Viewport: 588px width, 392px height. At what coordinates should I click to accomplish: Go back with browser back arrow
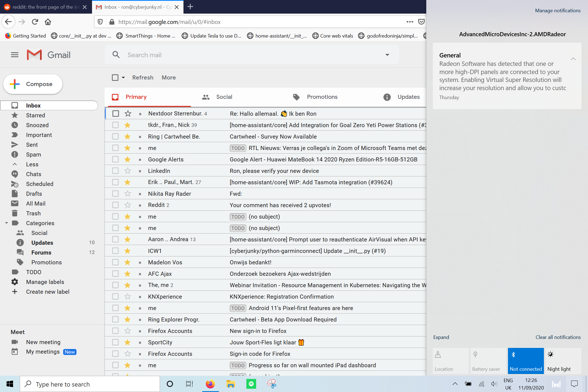8,22
